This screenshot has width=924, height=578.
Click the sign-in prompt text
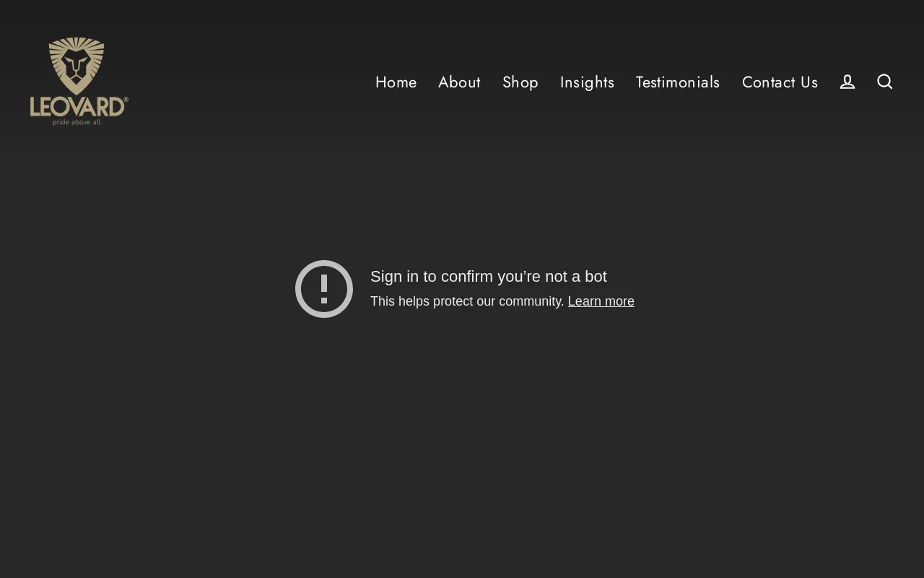click(x=489, y=276)
